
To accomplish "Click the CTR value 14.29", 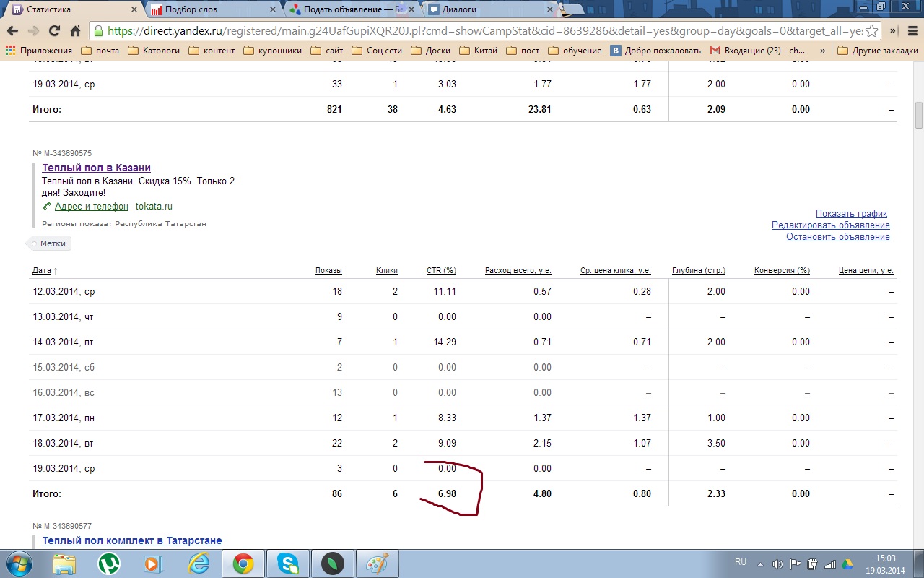I will tap(445, 342).
